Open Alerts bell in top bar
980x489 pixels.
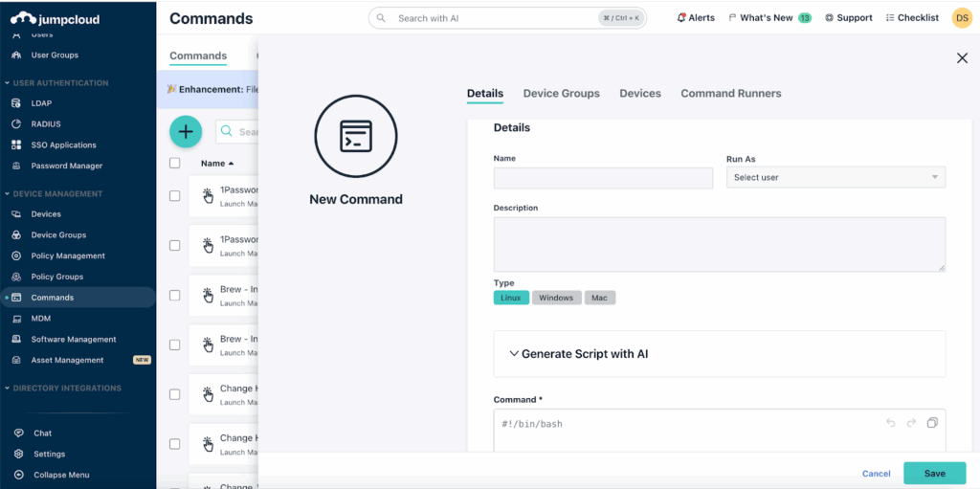(696, 18)
